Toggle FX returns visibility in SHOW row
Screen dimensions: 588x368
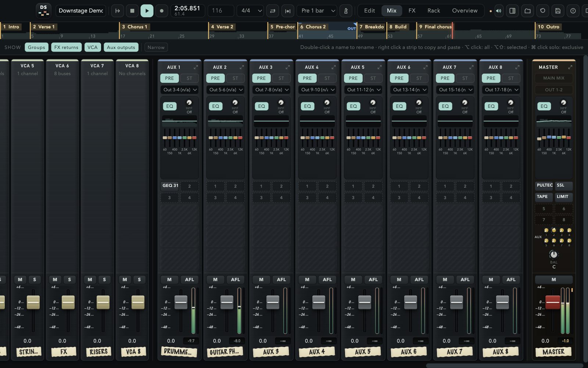coord(66,47)
